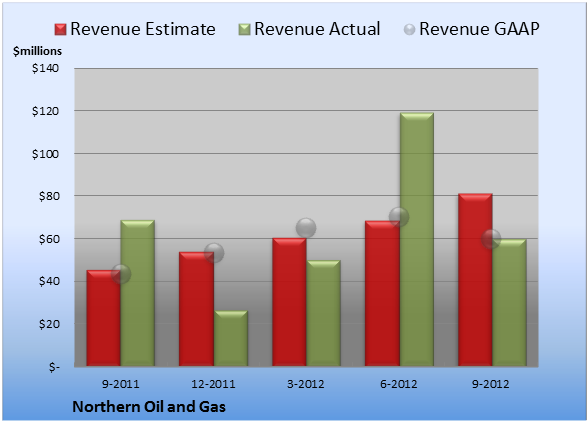Select the 'Revenue Actual' legend label

(x=317, y=29)
